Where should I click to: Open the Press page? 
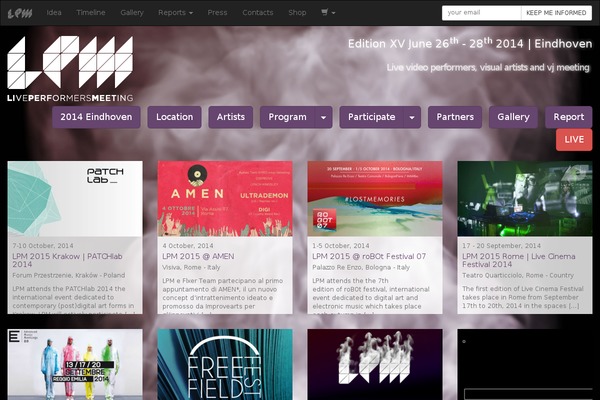(x=217, y=13)
